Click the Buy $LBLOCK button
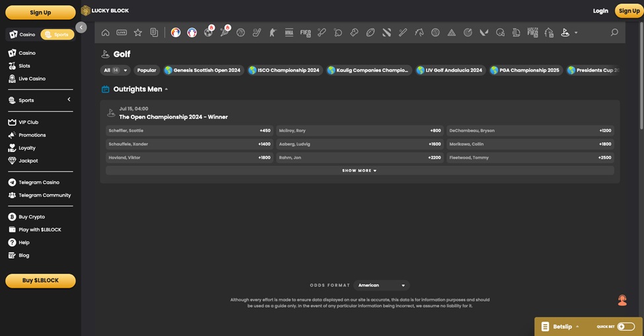This screenshot has width=644, height=336. pyautogui.click(x=40, y=280)
